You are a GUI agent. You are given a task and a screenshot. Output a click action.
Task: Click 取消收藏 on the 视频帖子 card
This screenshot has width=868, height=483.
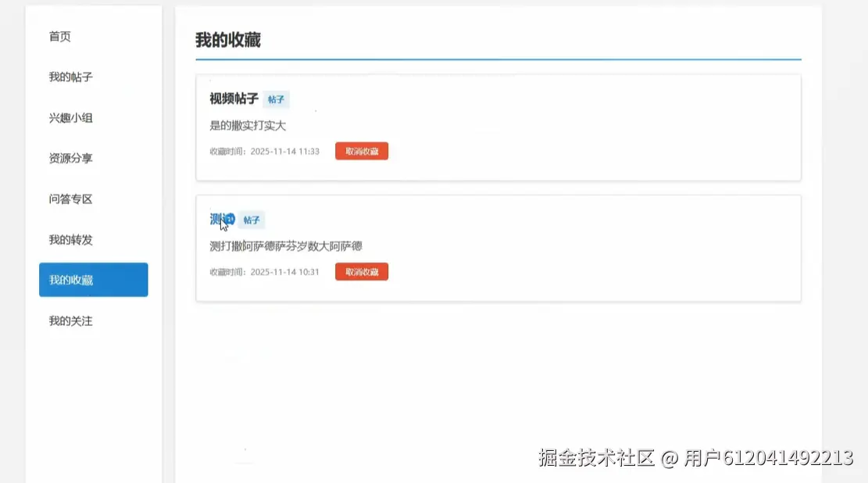coord(362,151)
